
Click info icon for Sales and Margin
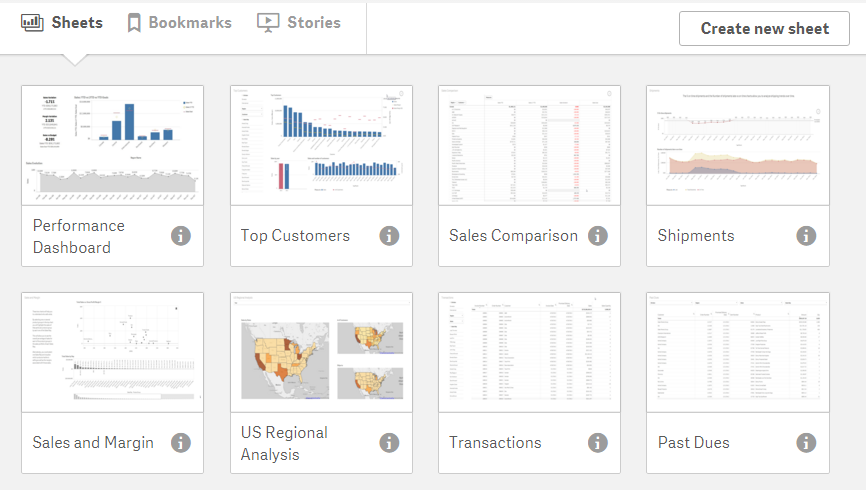181,443
